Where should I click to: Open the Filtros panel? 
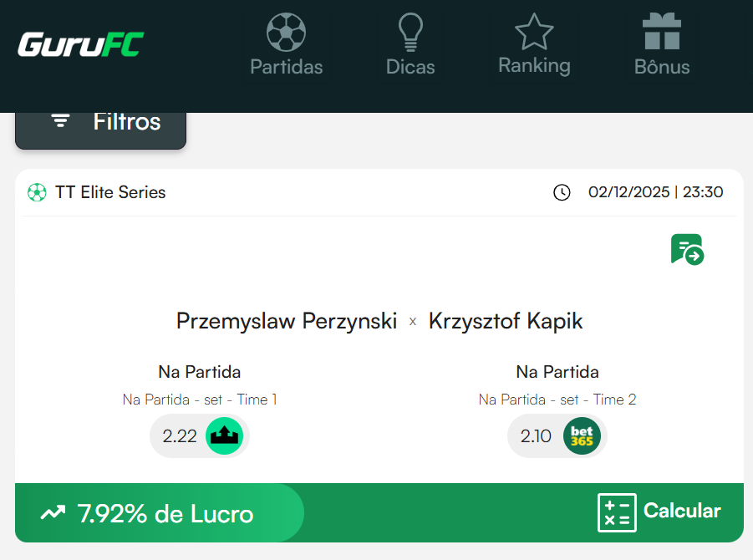[100, 121]
